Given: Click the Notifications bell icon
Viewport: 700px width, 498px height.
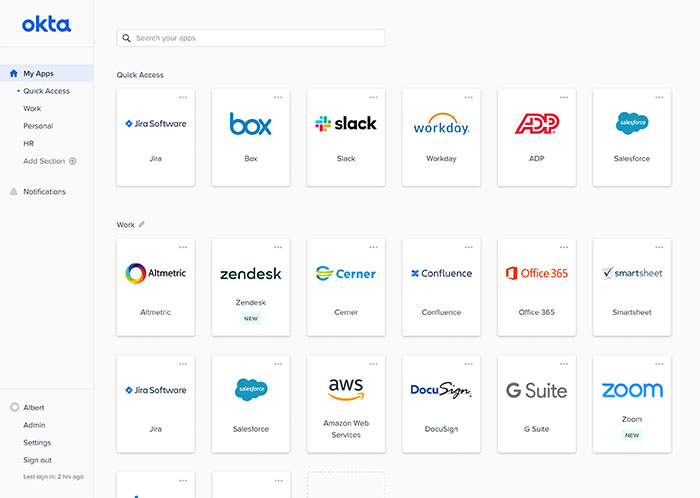Looking at the screenshot, I should point(14,191).
